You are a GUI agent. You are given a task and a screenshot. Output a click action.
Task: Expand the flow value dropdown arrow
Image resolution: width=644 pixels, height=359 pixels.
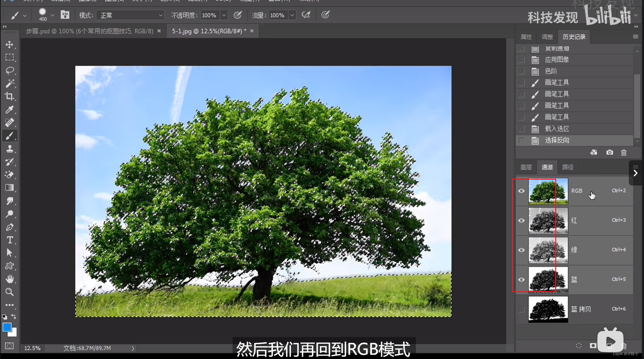292,15
